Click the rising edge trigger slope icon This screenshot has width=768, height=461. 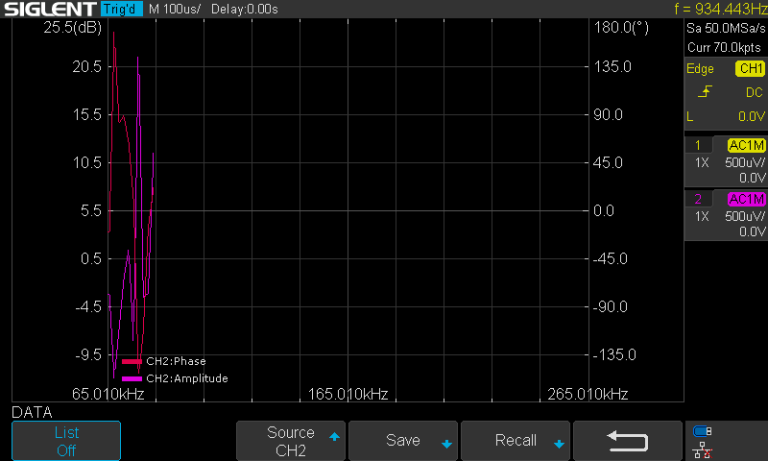click(x=706, y=92)
